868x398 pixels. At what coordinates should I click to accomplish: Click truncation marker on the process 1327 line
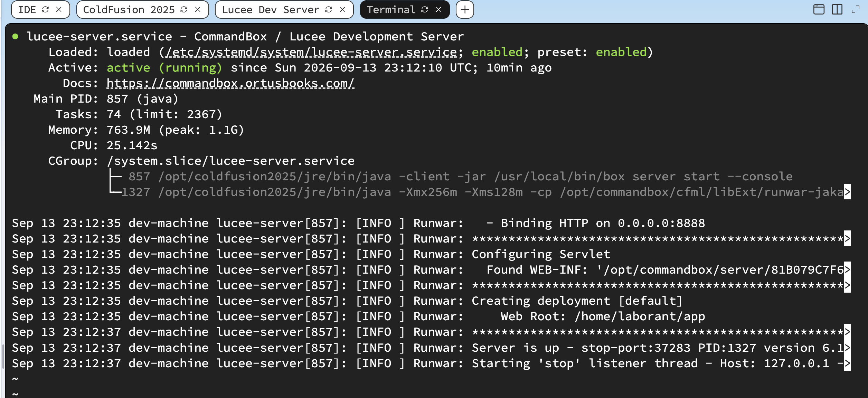(847, 192)
